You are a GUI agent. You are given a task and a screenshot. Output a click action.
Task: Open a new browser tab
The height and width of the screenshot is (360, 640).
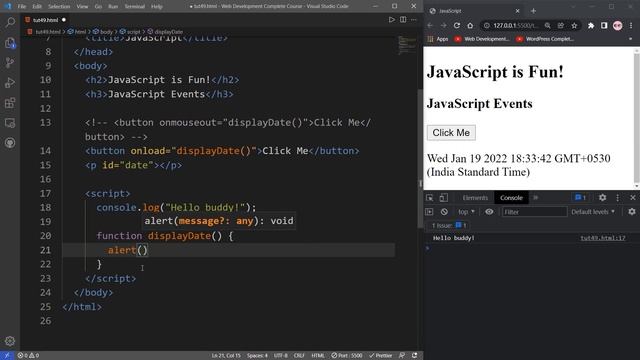533,11
